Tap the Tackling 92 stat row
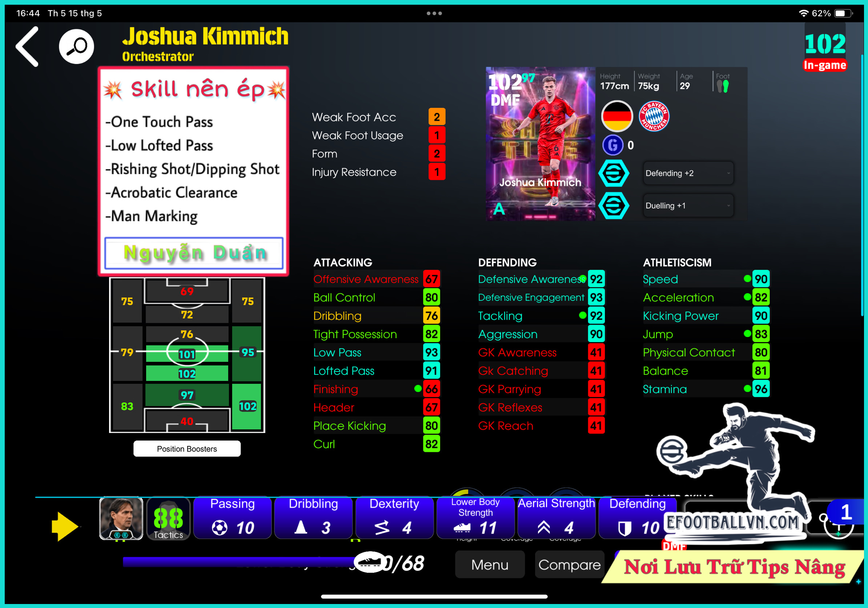This screenshot has width=868, height=608. [541, 316]
